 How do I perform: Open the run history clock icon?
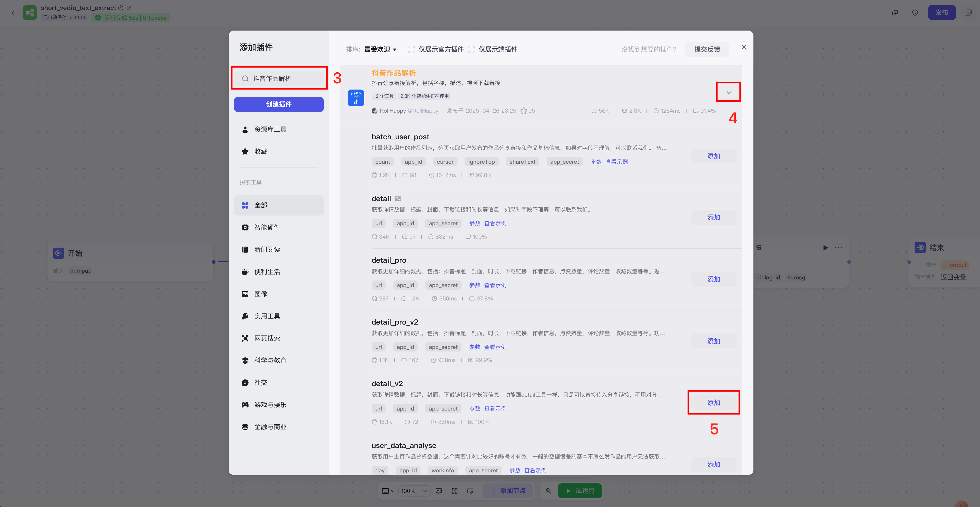(915, 13)
